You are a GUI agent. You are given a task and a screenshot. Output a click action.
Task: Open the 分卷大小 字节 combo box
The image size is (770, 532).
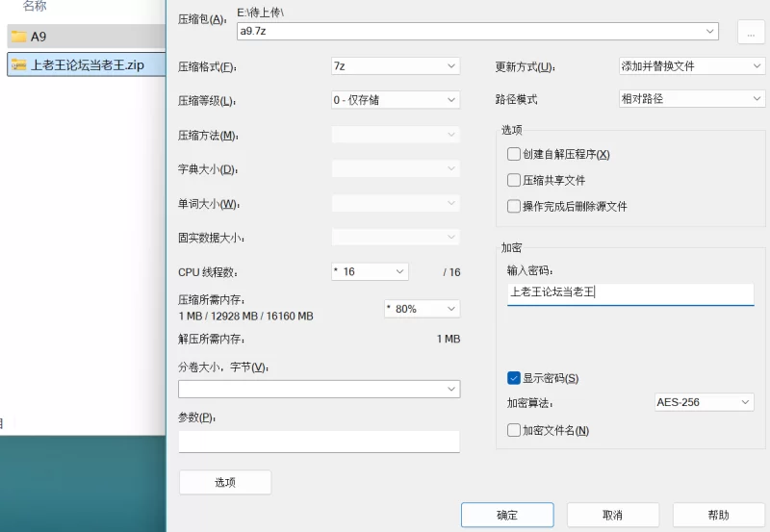(x=319, y=390)
